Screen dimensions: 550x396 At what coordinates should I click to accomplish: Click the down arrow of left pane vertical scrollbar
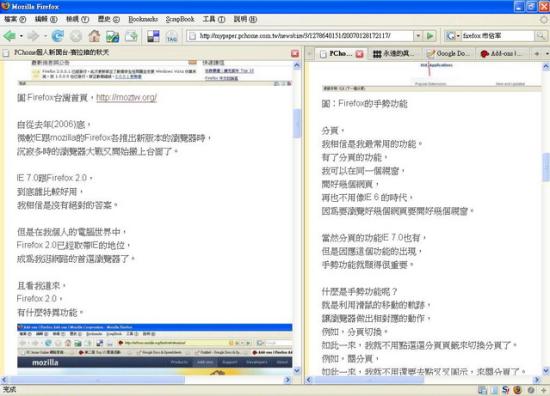point(297,370)
